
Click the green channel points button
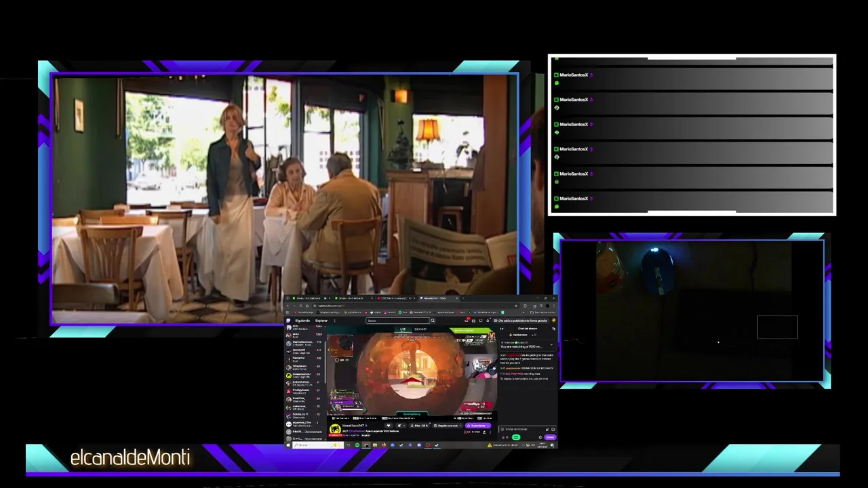click(x=516, y=437)
